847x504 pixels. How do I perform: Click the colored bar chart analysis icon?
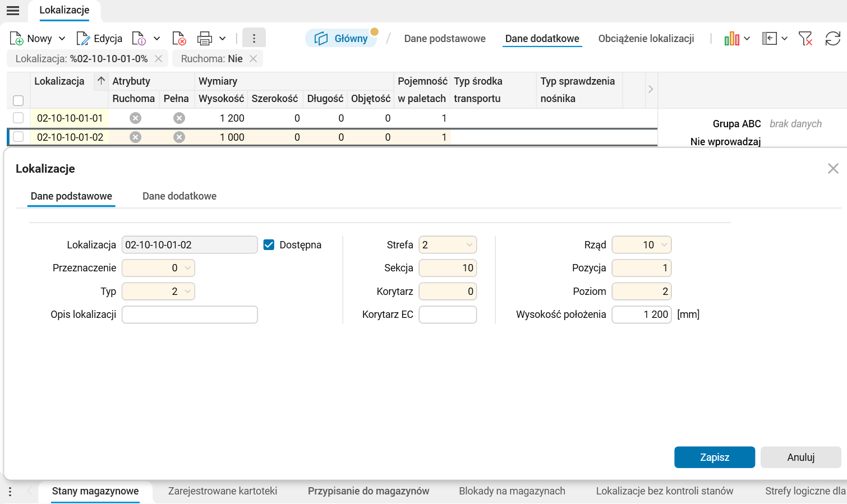pyautogui.click(x=733, y=38)
